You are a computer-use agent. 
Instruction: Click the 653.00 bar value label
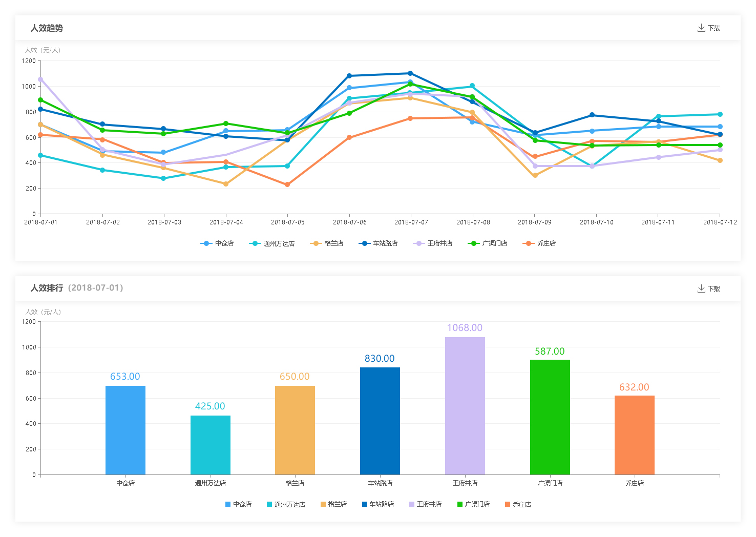pos(125,377)
